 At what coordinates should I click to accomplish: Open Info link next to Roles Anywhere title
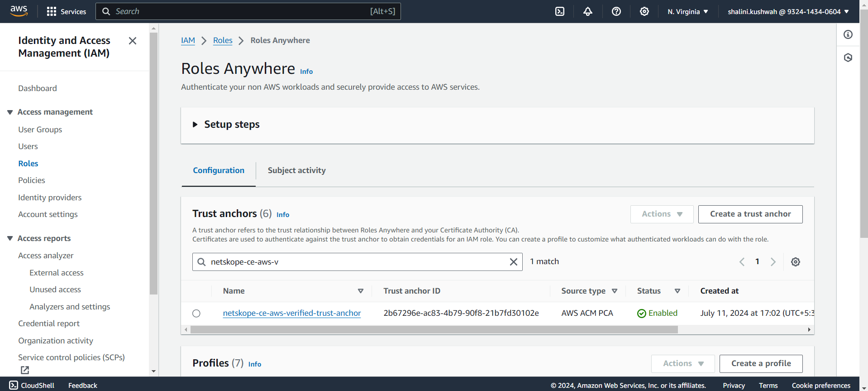(x=306, y=72)
